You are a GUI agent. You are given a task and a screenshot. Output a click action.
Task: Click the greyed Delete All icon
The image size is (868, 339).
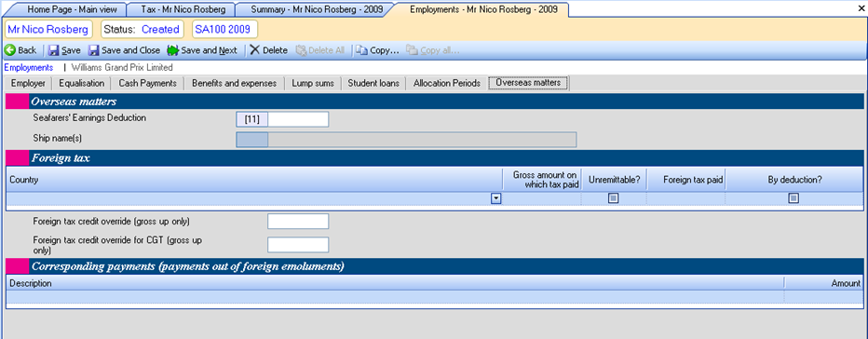[301, 50]
